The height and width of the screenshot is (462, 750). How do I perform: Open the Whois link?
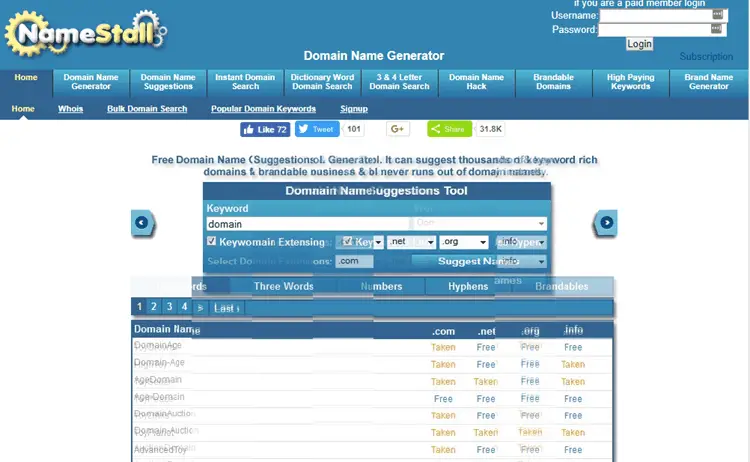[70, 109]
